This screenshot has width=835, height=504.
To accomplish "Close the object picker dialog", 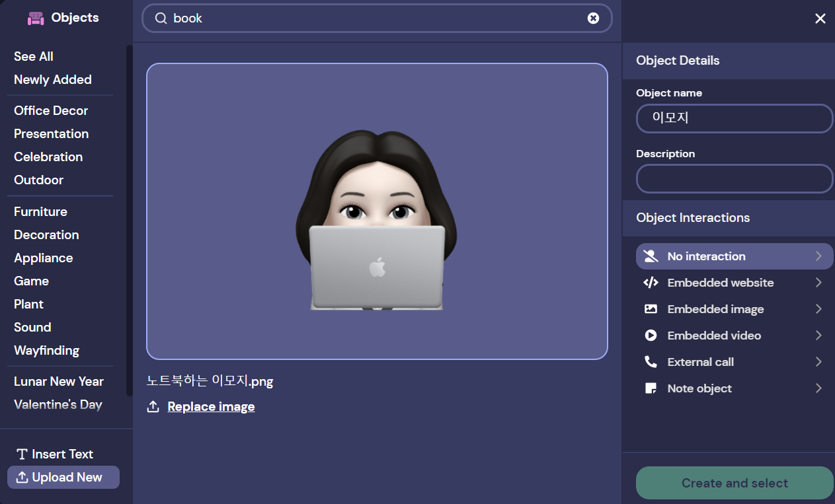I will 820,18.
